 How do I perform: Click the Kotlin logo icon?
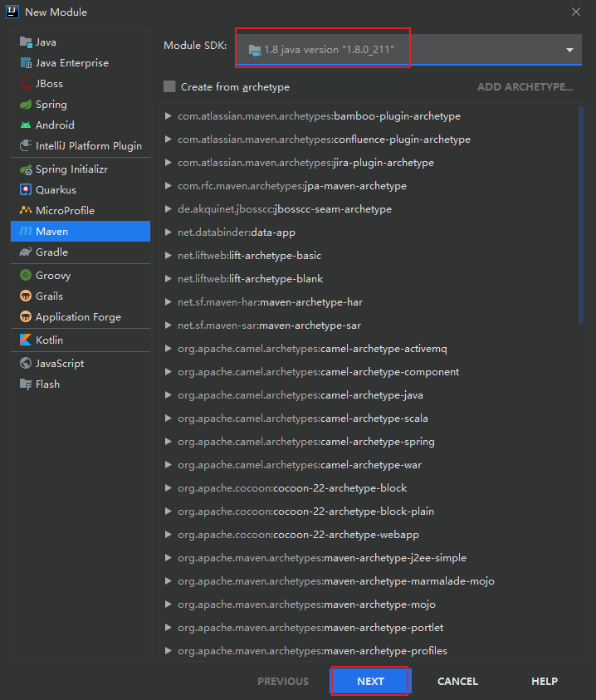[x=26, y=340]
